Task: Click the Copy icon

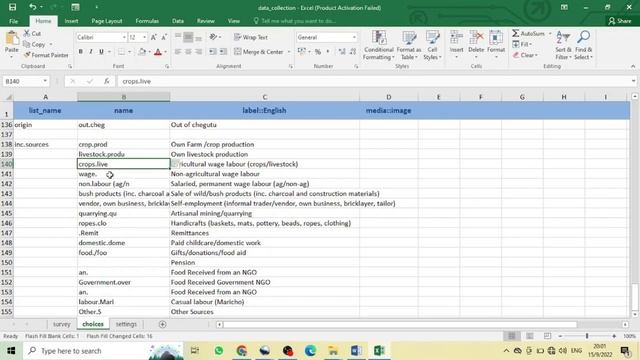Action: pos(27,44)
